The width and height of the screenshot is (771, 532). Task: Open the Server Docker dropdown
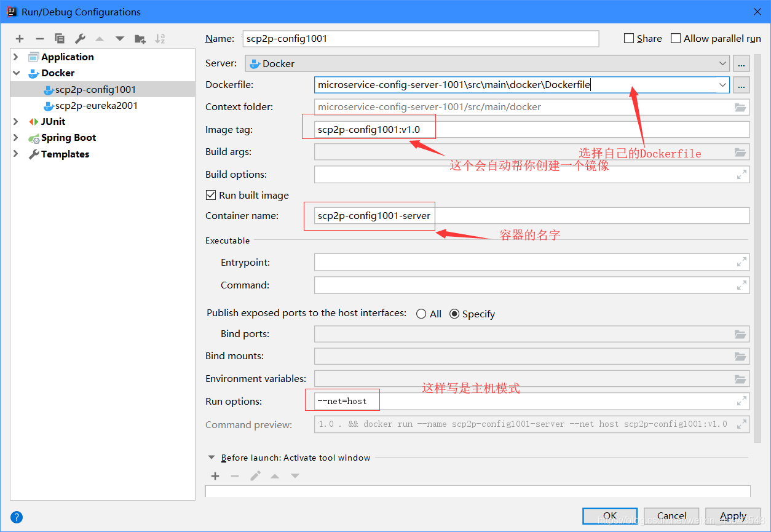(487, 63)
